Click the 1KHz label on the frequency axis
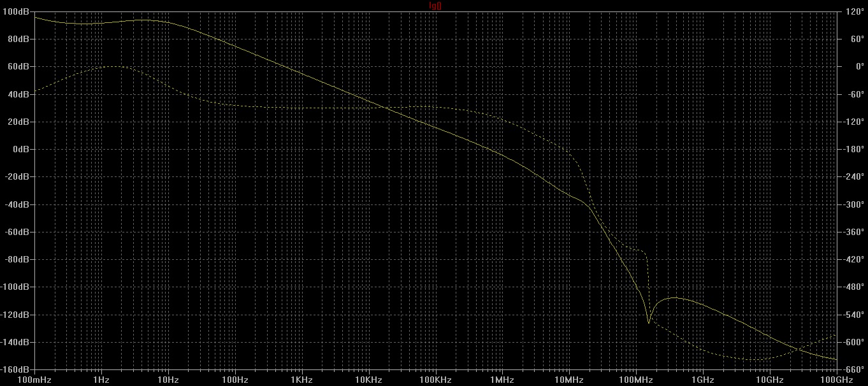Screen dimensions: 868x386 [302, 380]
